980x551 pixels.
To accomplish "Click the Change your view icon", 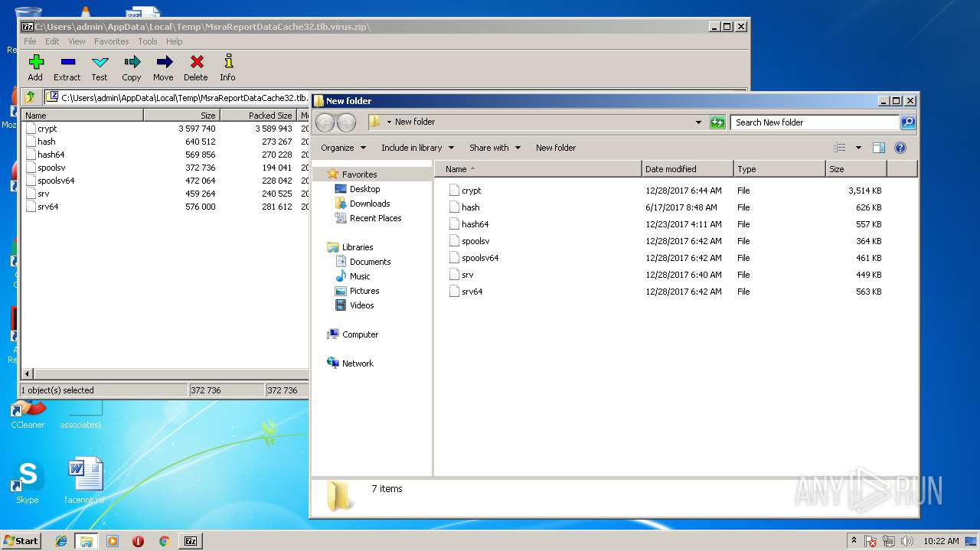I will (840, 148).
